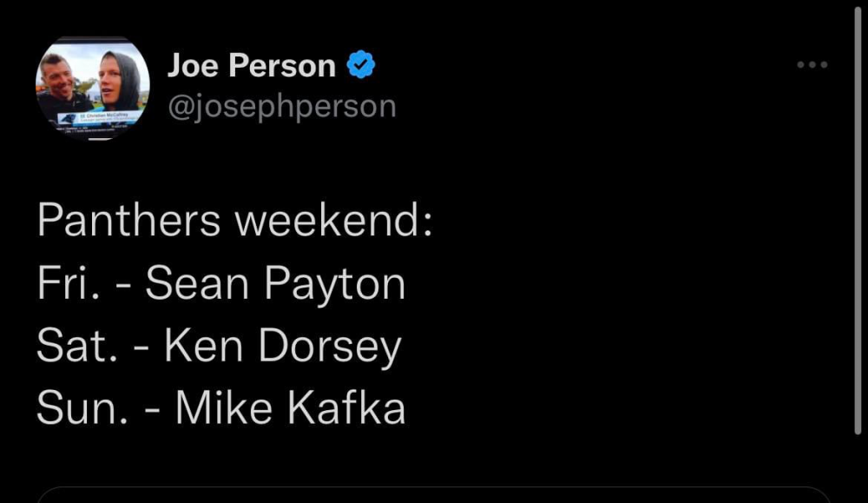Click the dash after Sat.
This screenshot has width=868, height=503.
(x=141, y=347)
